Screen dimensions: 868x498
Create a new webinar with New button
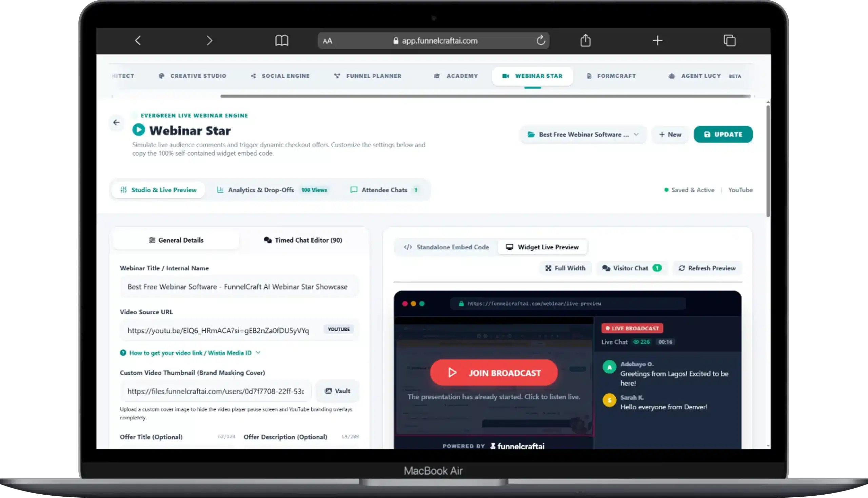click(x=670, y=134)
